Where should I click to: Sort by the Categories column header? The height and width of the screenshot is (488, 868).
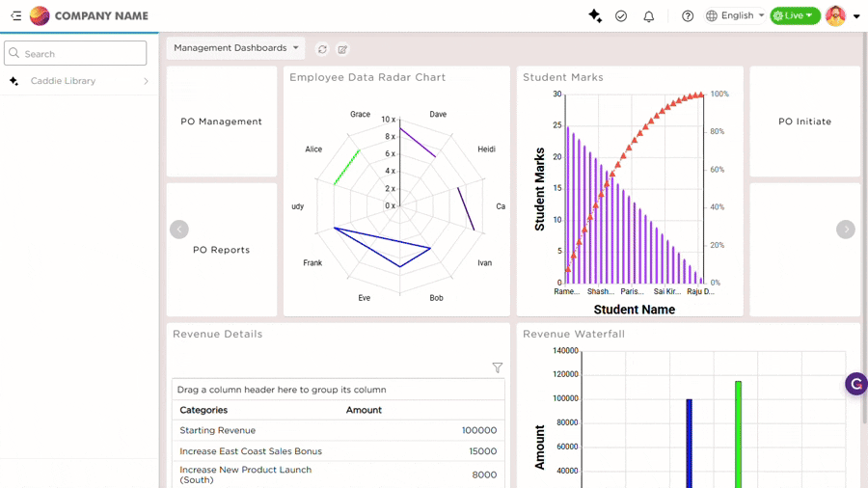203,410
